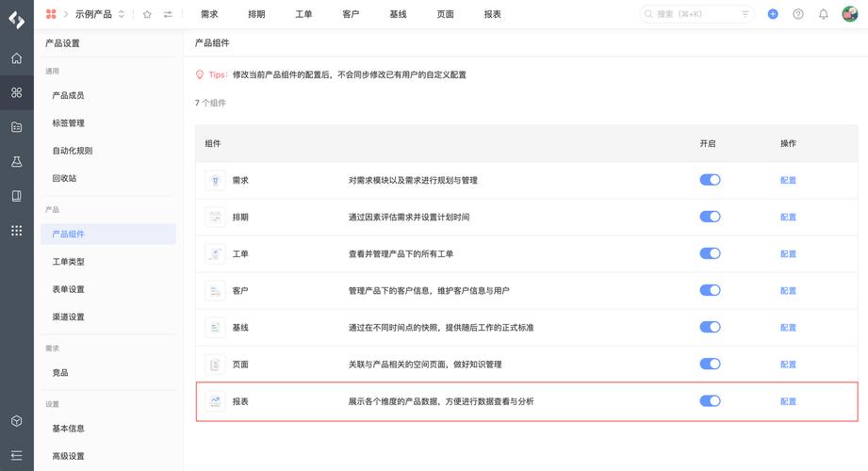Collapse the sidebar with the bottom menu icon
This screenshot has width=868, height=471.
[x=17, y=456]
